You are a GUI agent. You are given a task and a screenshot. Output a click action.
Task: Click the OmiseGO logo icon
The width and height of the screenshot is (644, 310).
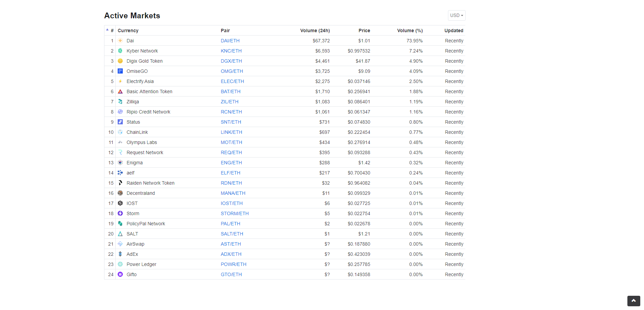120,71
